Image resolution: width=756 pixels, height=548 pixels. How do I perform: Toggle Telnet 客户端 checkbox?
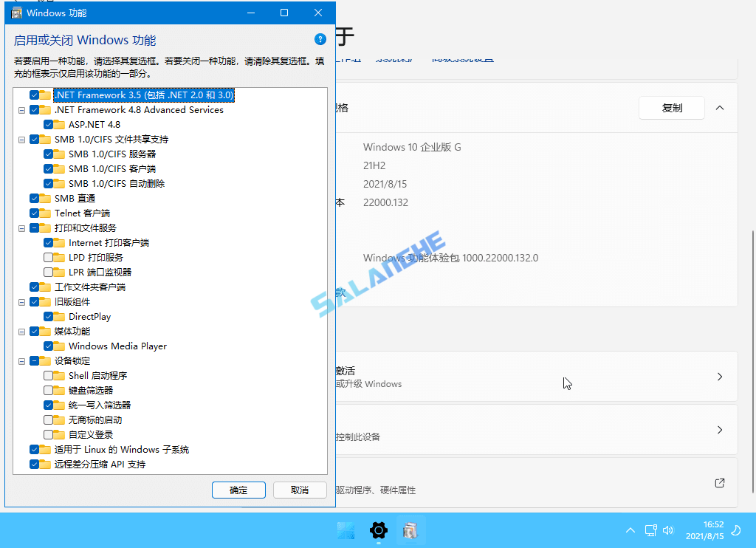pos(34,213)
